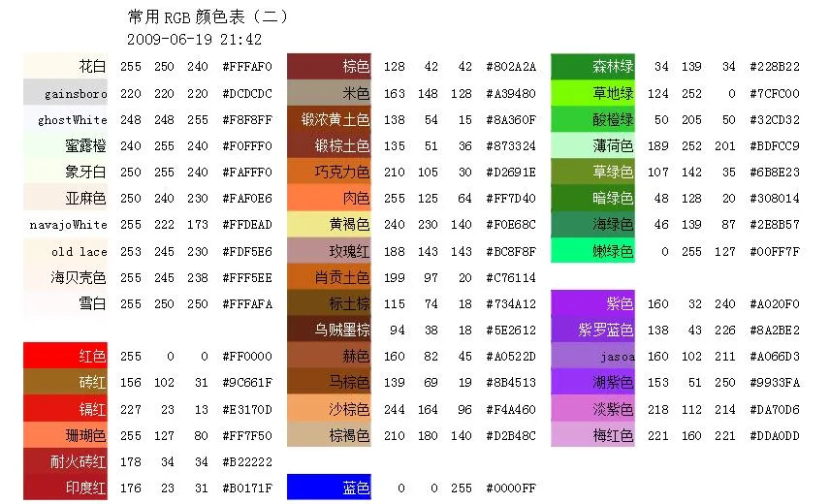
Task: Click the 肉色 swatch
Action: coord(329,198)
